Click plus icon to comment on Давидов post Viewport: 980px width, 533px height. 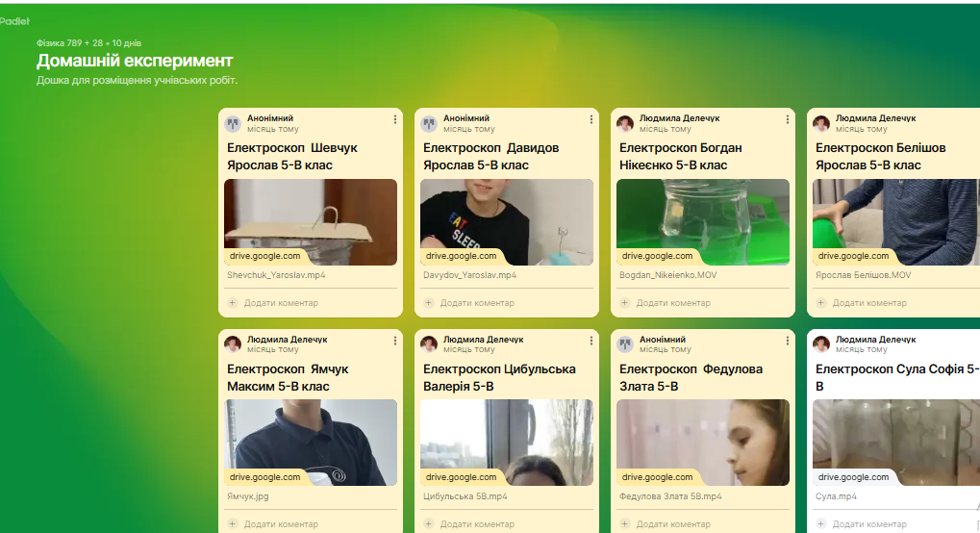point(429,303)
